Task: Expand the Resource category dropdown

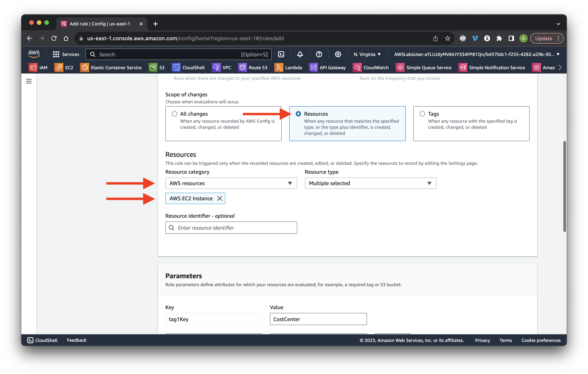Action: point(231,183)
